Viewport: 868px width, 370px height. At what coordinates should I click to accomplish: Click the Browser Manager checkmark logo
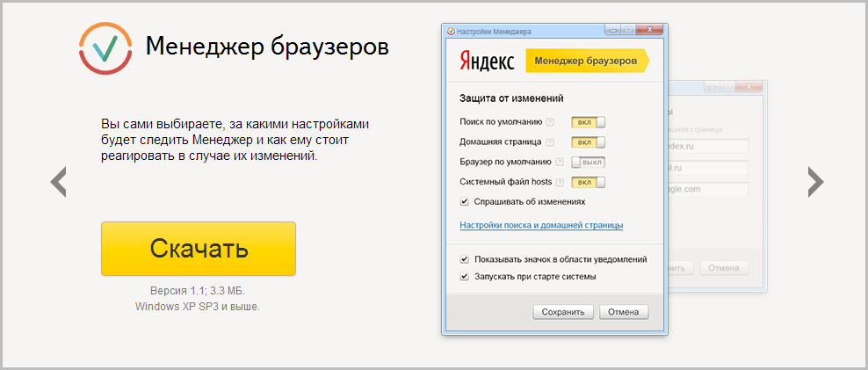pos(105,48)
